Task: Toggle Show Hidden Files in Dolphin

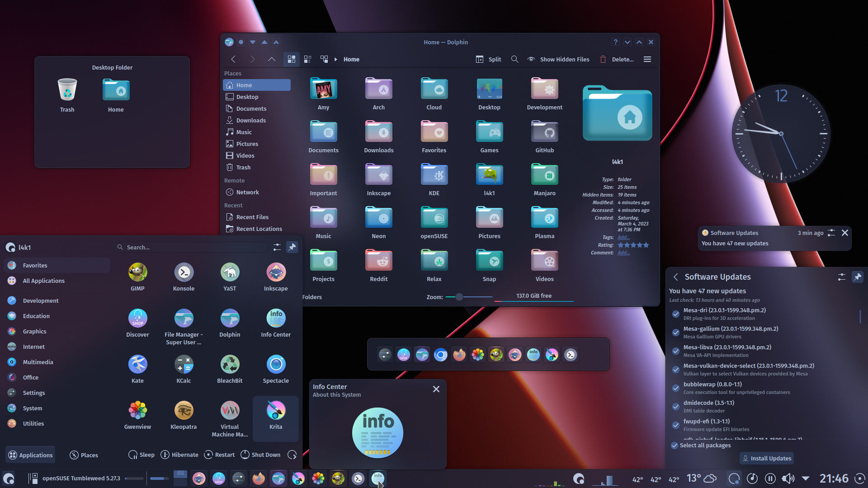Action: tap(558, 59)
